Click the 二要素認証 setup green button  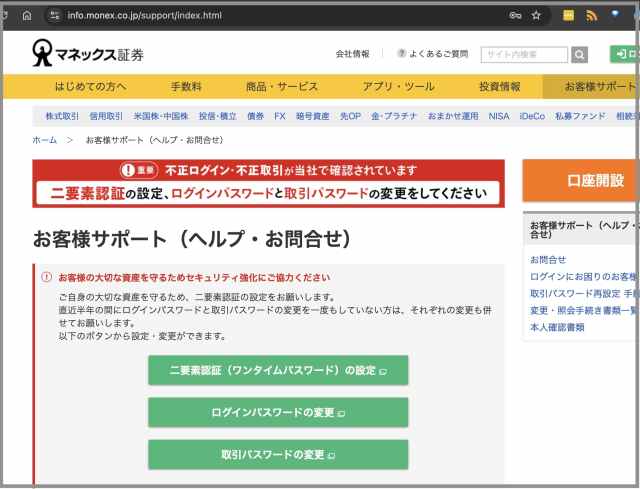278,370
